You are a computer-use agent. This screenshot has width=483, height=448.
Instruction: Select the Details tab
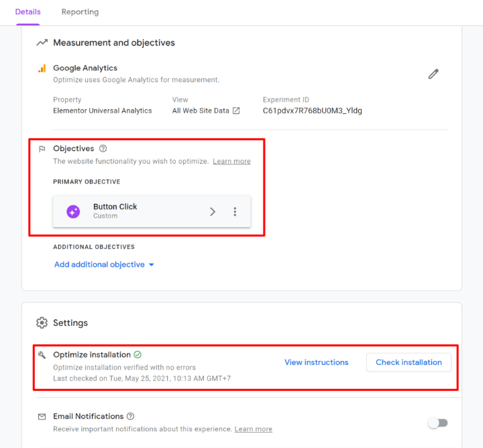coord(28,12)
